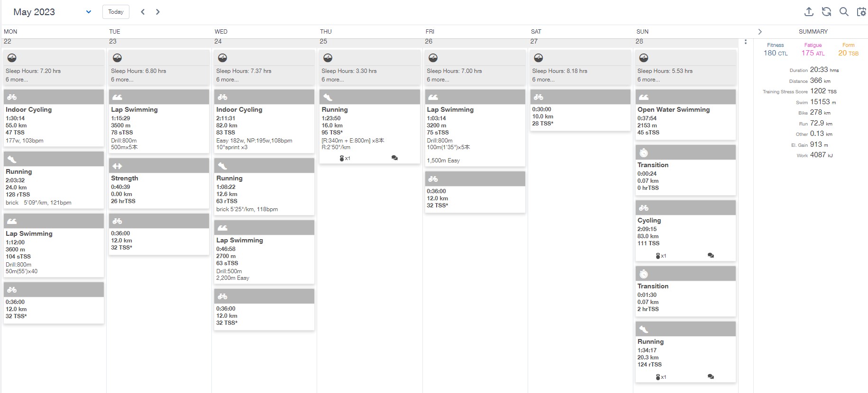This screenshot has width=868, height=393.
Task: Click the Today button
Action: tap(116, 12)
